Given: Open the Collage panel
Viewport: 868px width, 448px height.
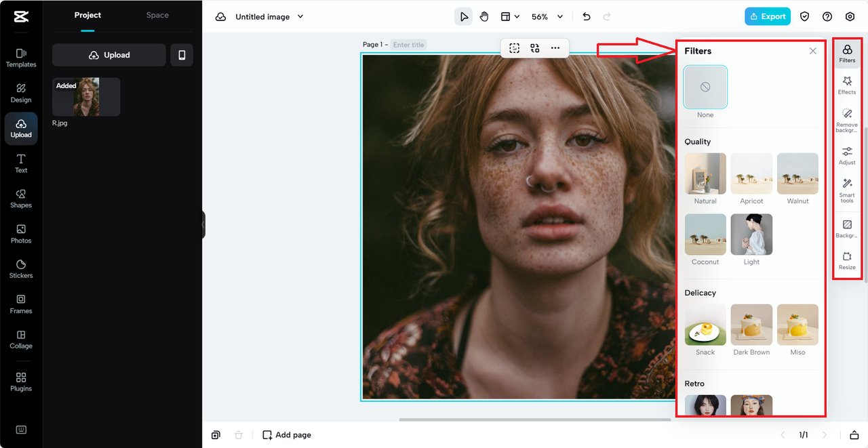Looking at the screenshot, I should click(x=21, y=340).
